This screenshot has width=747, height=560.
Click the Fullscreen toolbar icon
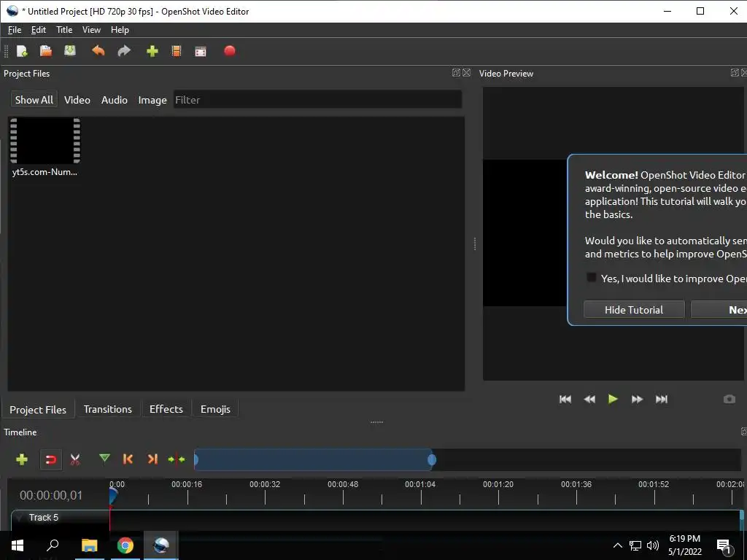tap(201, 52)
